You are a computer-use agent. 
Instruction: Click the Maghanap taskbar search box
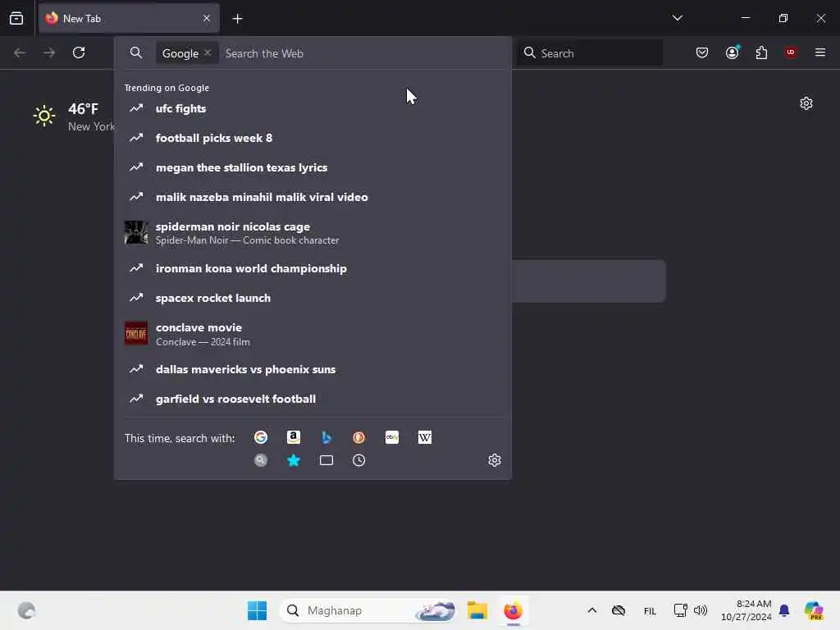point(368,610)
